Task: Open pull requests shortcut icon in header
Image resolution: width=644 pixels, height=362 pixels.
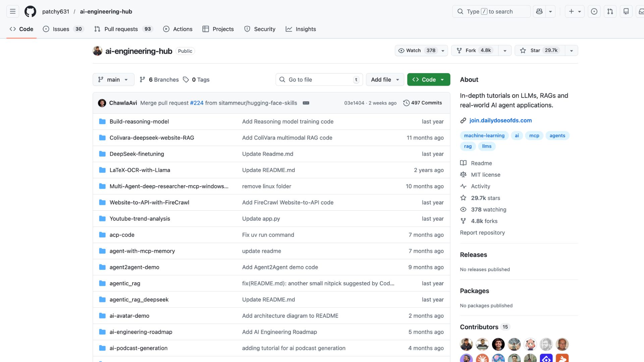Action: pyautogui.click(x=610, y=11)
